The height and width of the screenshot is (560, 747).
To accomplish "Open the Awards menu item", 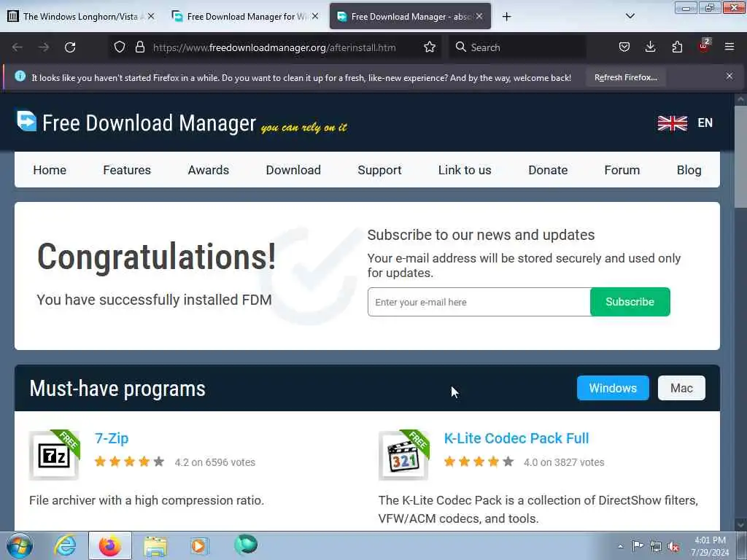I will (x=208, y=170).
